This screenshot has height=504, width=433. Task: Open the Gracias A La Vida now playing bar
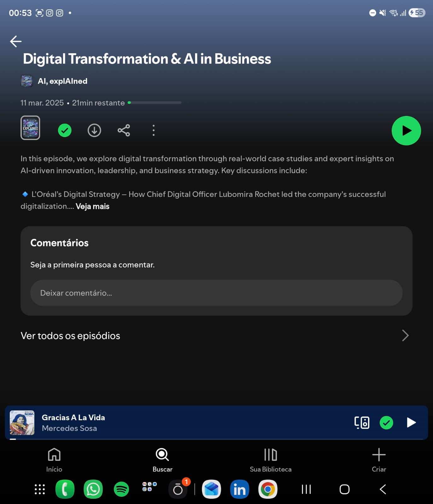[216, 423]
